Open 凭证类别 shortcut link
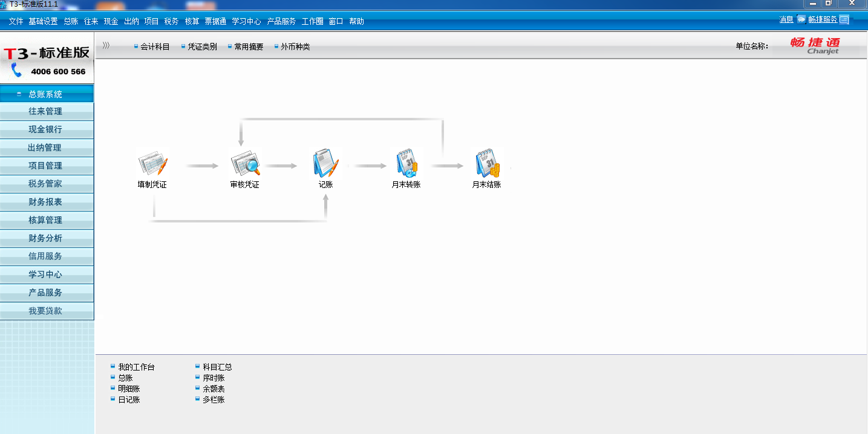Viewport: 868px width, 434px height. point(202,47)
